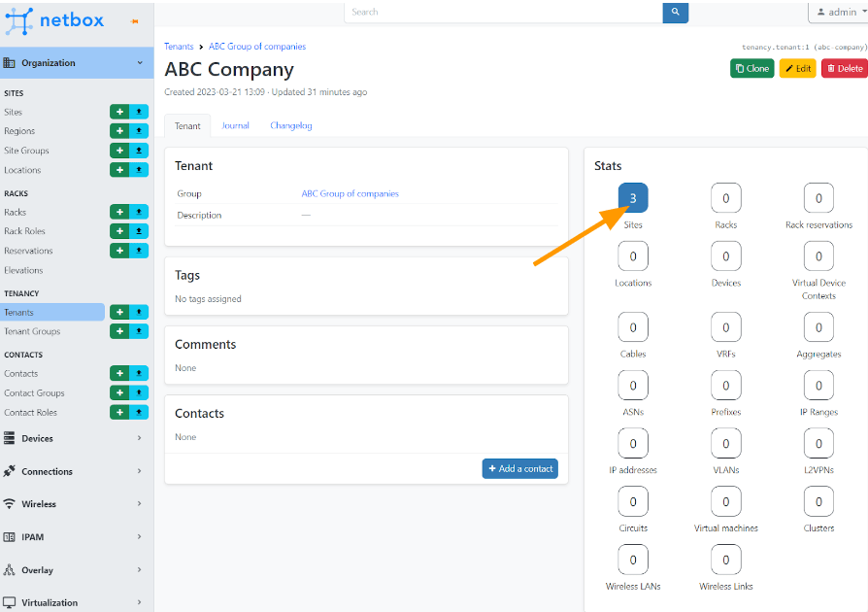
Task: Click the search magnifier button
Action: (x=676, y=13)
